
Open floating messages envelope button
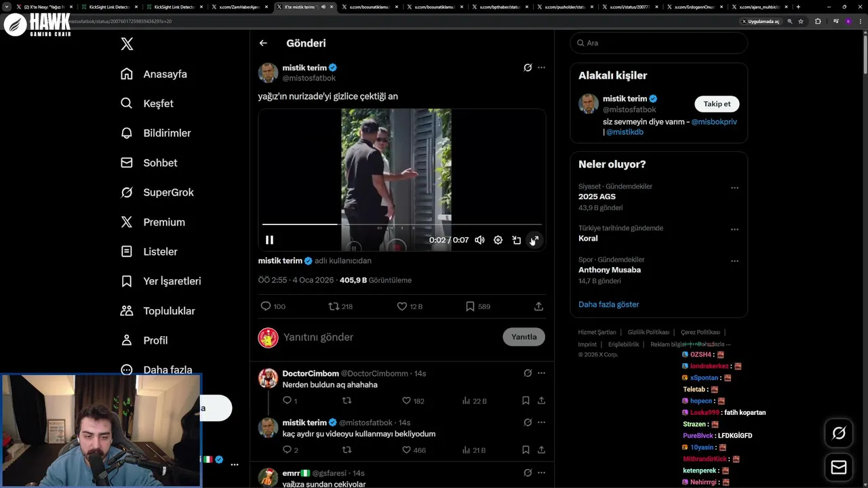click(839, 467)
